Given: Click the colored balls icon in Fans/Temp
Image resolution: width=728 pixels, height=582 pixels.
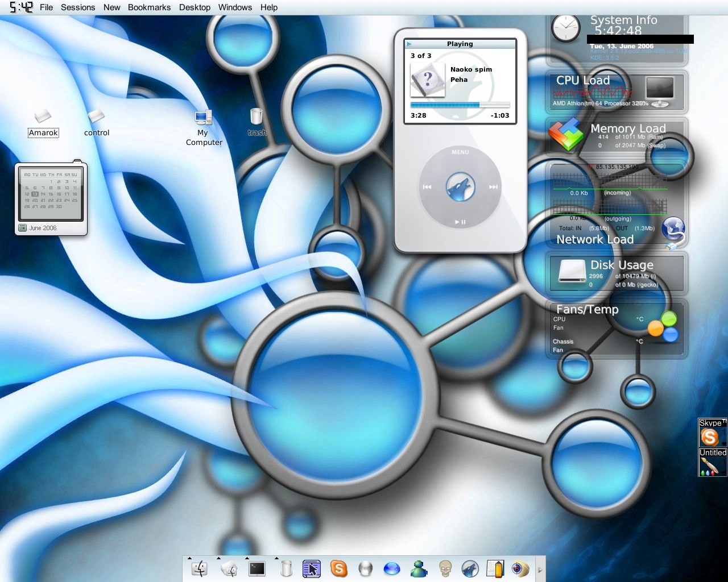Looking at the screenshot, I should pos(664,326).
